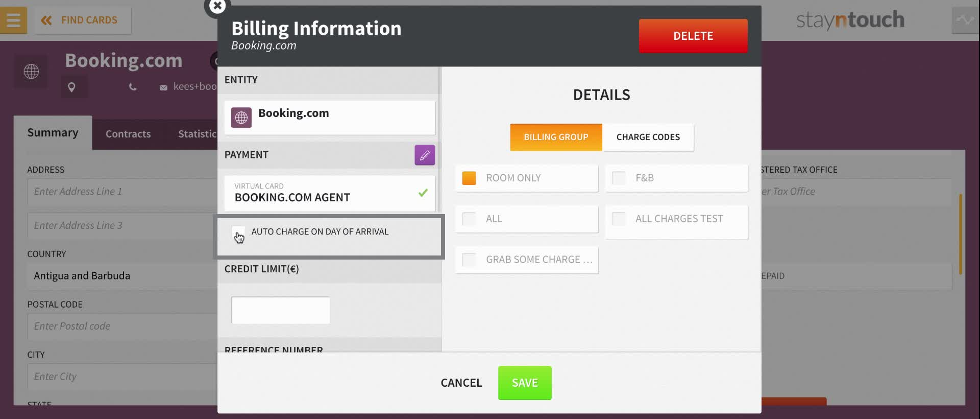Click the Details heading

tap(601, 95)
